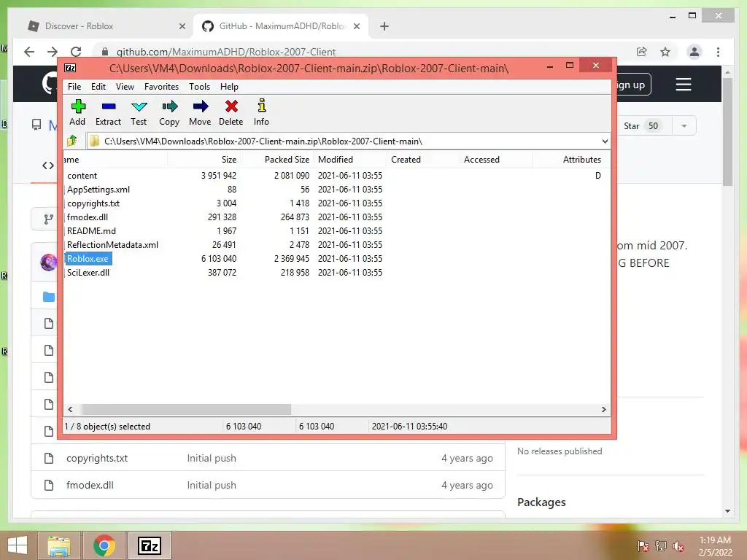Open the File menu in 7-Zip
Image resolution: width=747 pixels, height=560 pixels.
coord(74,87)
